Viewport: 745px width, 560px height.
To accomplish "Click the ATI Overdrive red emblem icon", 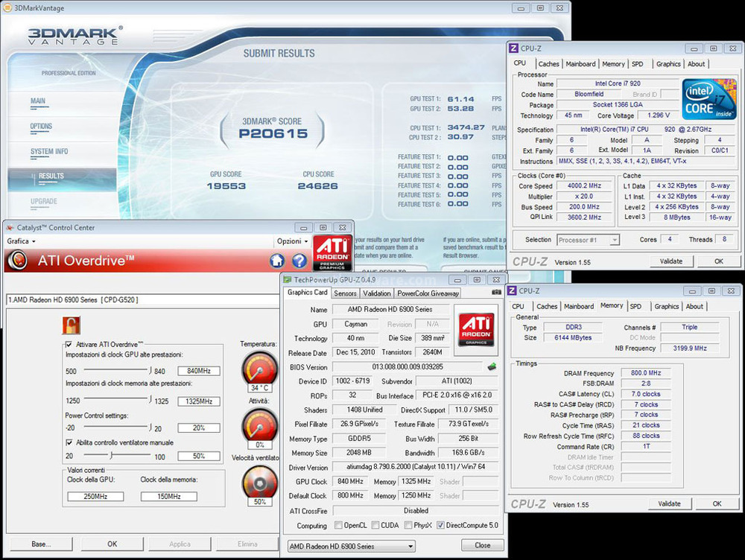I will [x=18, y=261].
